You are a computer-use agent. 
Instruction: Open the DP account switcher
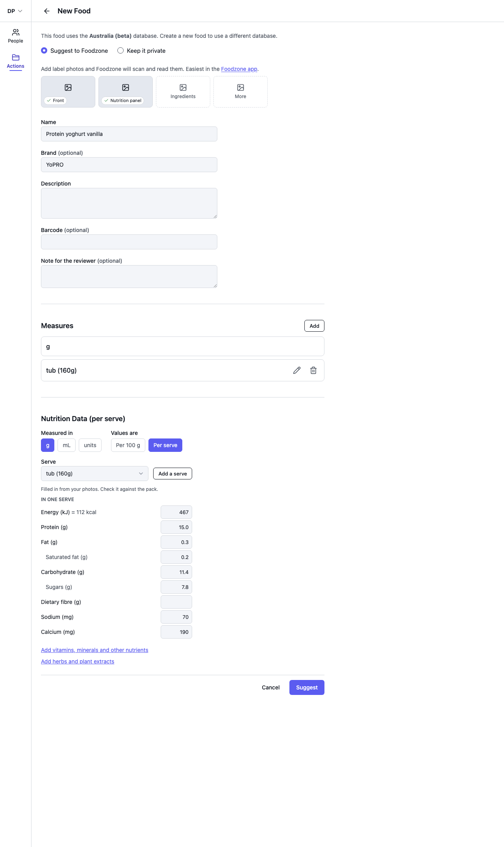tap(15, 11)
